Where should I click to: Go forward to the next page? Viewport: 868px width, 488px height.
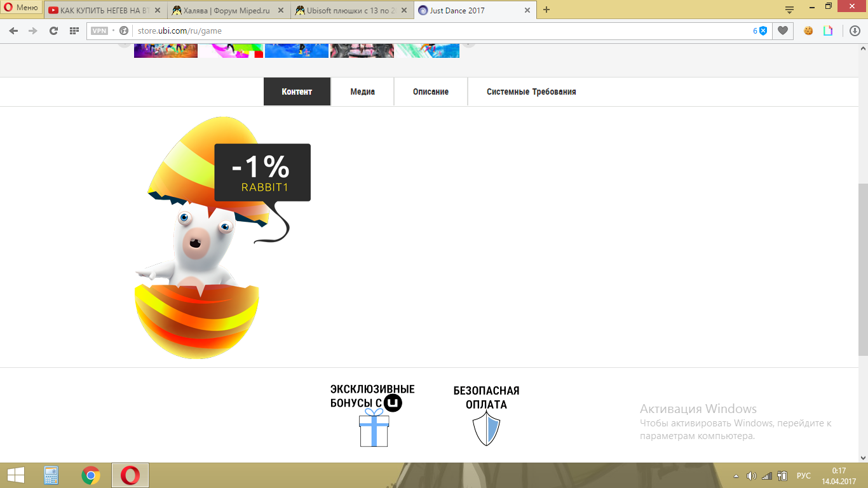pyautogui.click(x=33, y=30)
